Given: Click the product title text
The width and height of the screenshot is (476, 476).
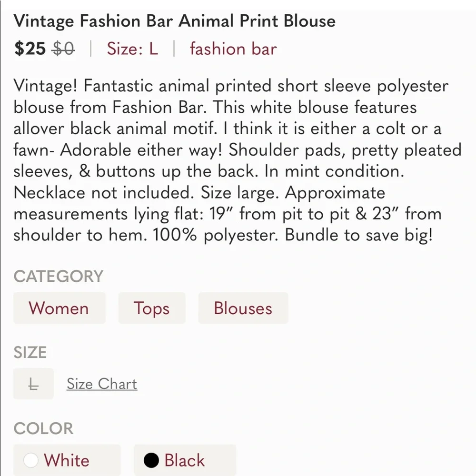Looking at the screenshot, I should (175, 21).
